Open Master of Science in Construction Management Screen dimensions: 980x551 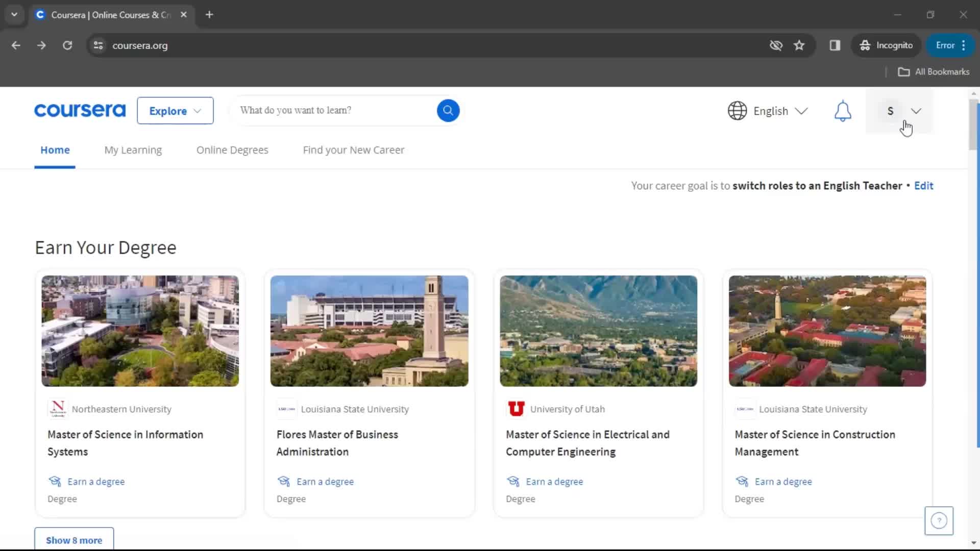[x=815, y=443]
